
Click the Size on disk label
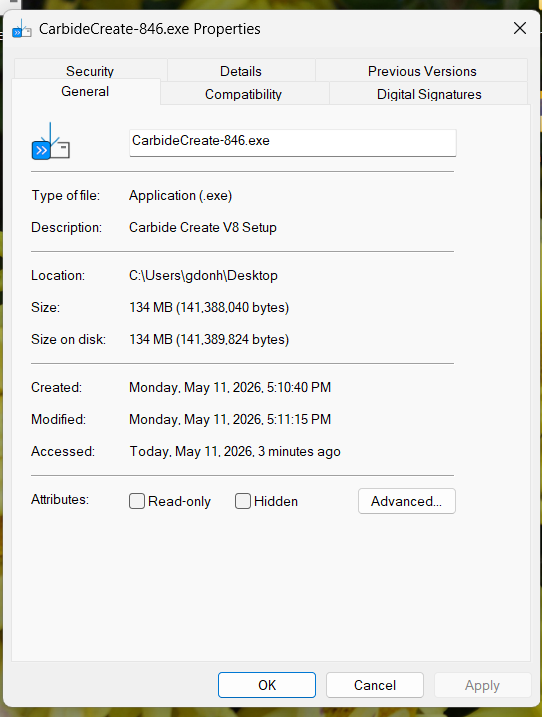[69, 339]
